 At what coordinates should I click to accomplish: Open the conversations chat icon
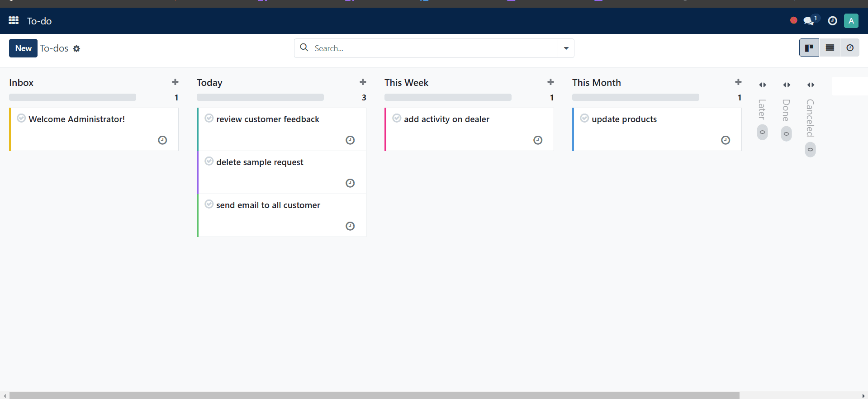[809, 21]
